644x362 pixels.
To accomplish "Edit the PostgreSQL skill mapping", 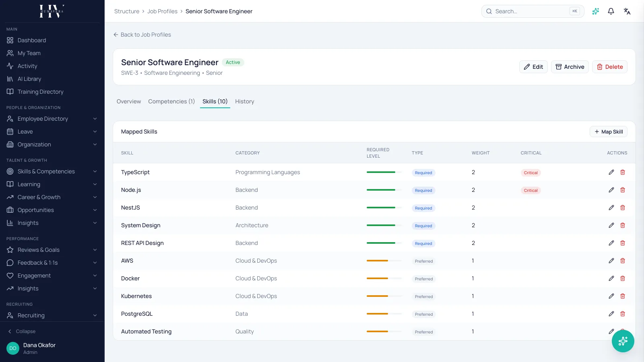I will coord(611,314).
